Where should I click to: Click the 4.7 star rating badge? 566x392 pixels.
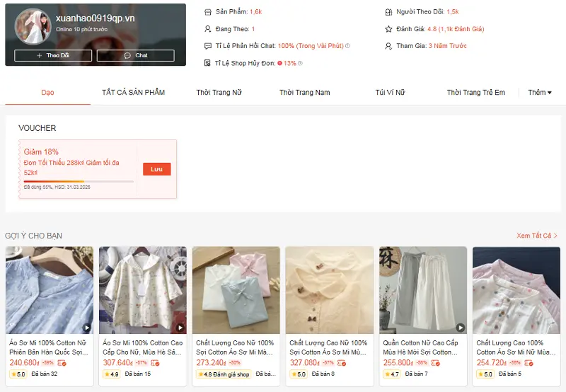tap(392, 374)
